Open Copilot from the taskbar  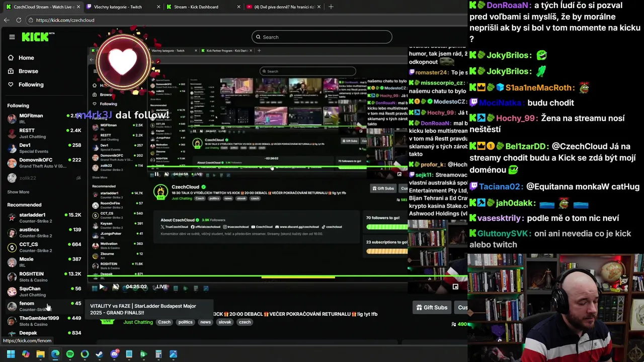pyautogui.click(x=26, y=354)
